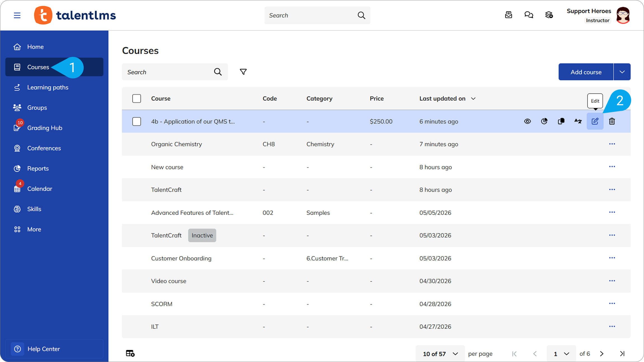Open Conferences in sidebar

point(55,148)
